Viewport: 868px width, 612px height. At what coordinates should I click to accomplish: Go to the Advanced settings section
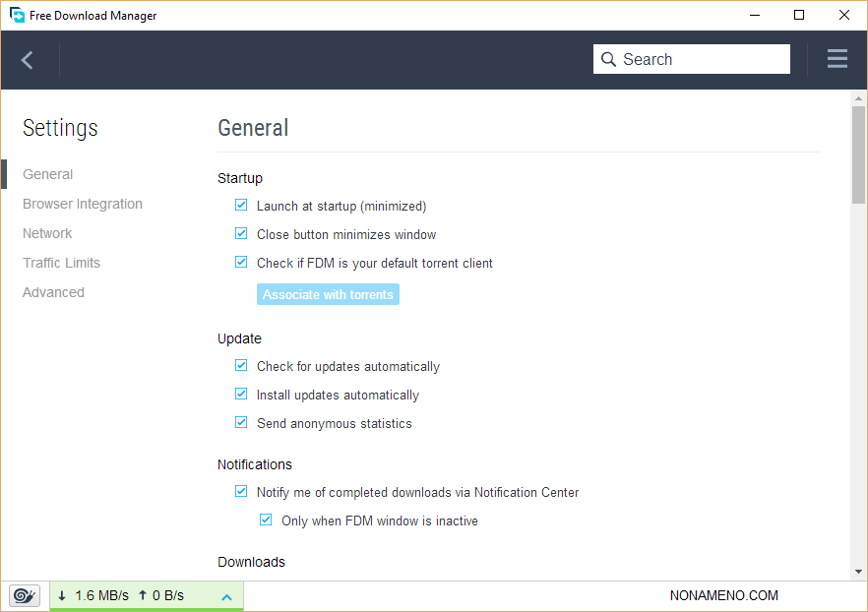(x=54, y=292)
